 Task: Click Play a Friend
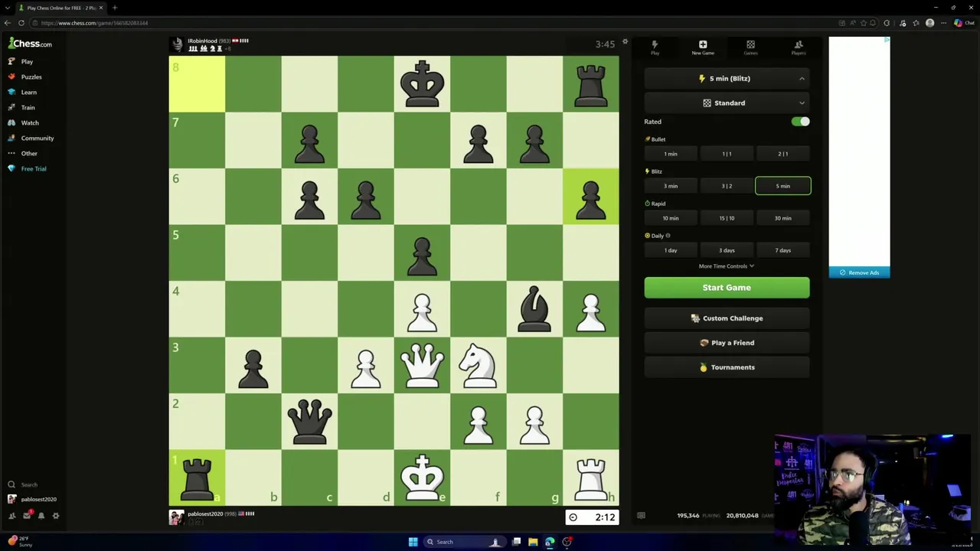point(727,343)
